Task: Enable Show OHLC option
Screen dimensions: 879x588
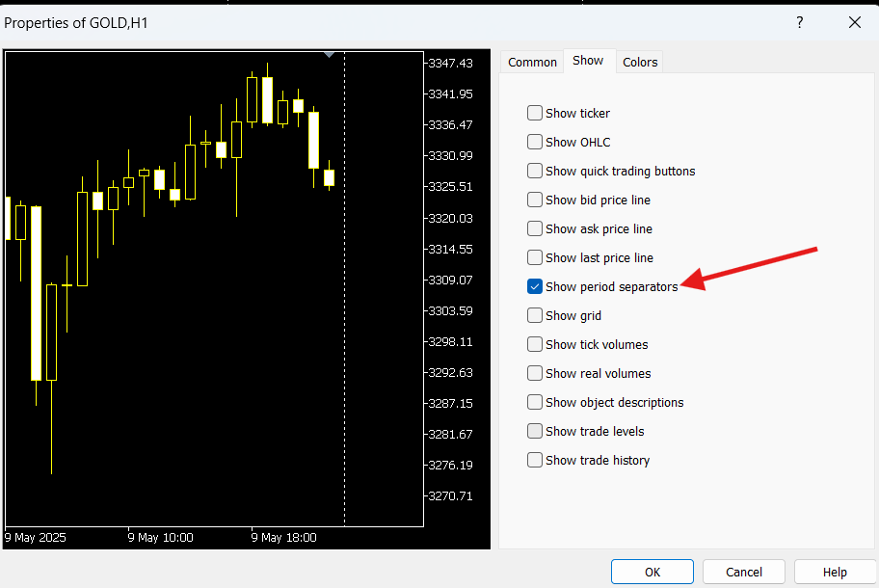Action: (x=535, y=142)
